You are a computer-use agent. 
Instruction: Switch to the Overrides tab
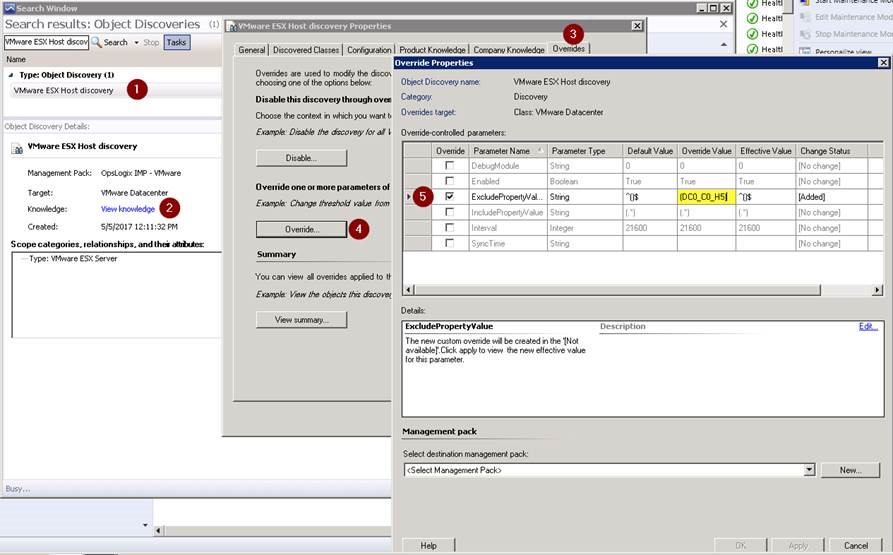(569, 49)
